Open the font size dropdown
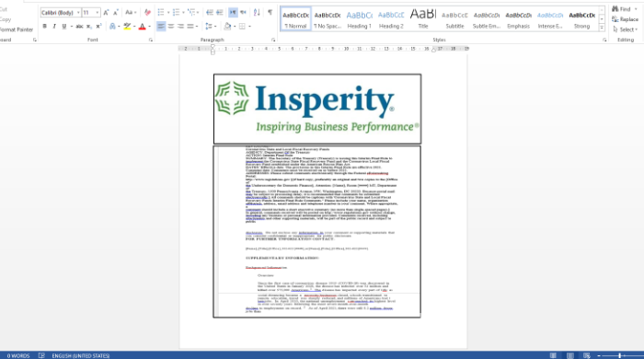The image size is (644, 359). point(98,13)
